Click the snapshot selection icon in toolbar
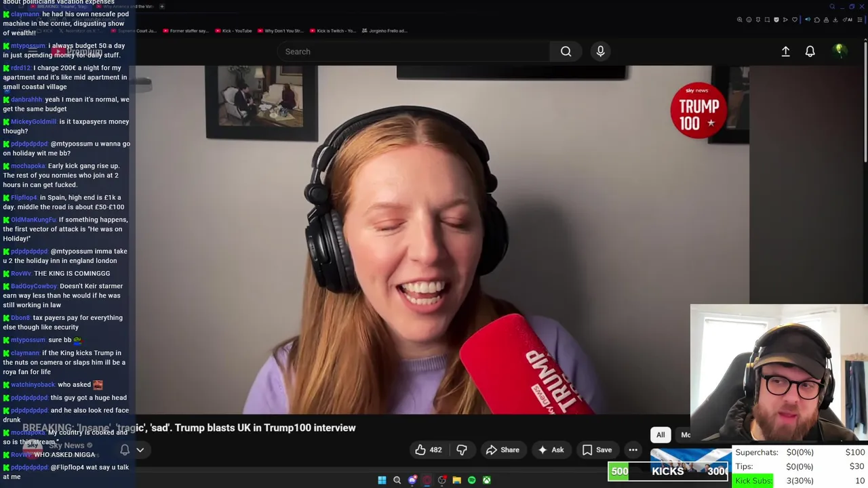868x488 pixels. [x=767, y=20]
